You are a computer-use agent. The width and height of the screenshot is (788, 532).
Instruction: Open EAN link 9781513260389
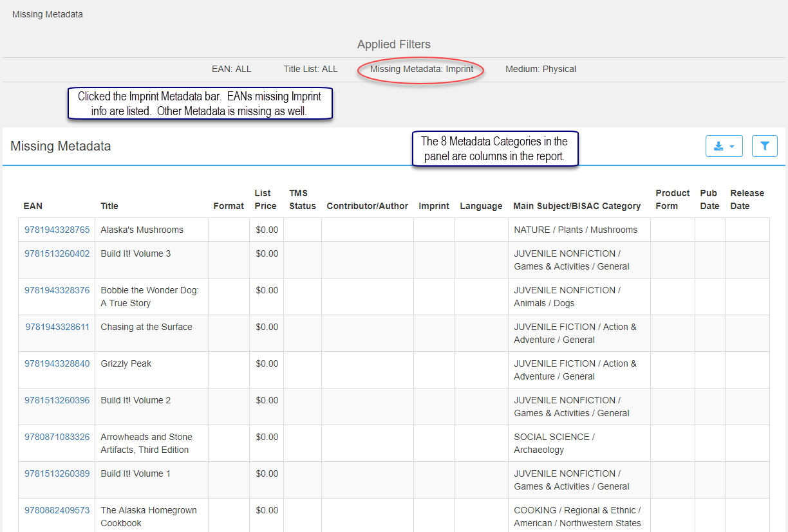(x=57, y=473)
